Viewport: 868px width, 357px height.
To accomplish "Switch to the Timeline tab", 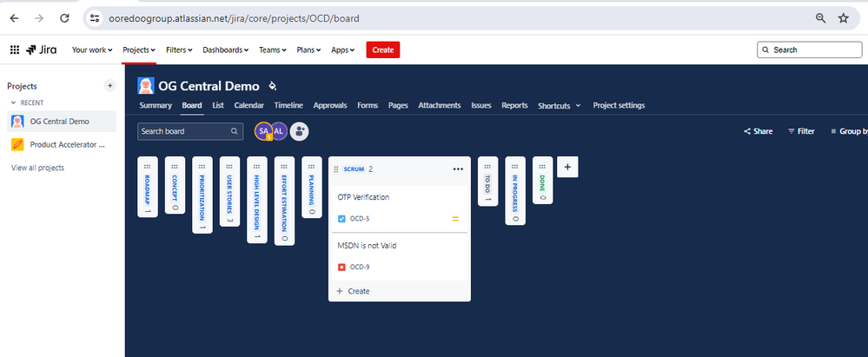I will tap(288, 105).
